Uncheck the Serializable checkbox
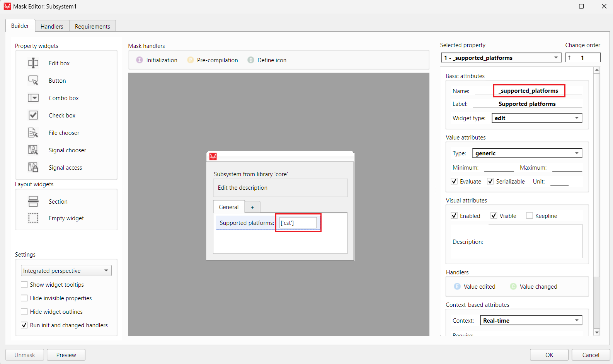Screen dimensions: 613x364 490,181
